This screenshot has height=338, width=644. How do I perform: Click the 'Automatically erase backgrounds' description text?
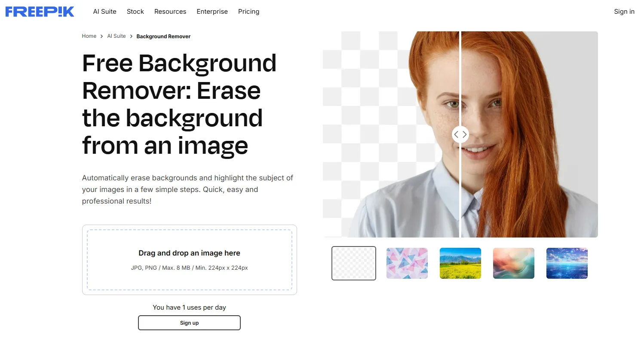click(x=187, y=189)
